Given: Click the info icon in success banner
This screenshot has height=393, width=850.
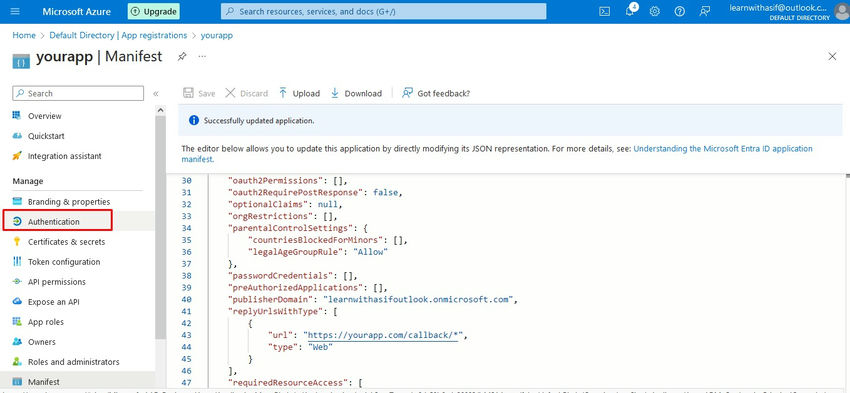Looking at the screenshot, I should pyautogui.click(x=194, y=120).
